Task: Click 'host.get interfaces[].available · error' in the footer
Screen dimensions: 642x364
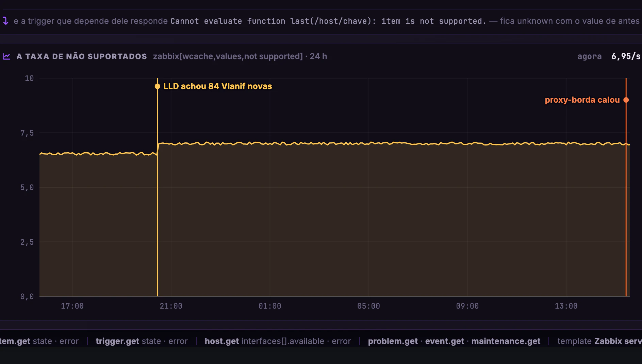Action: (278, 341)
